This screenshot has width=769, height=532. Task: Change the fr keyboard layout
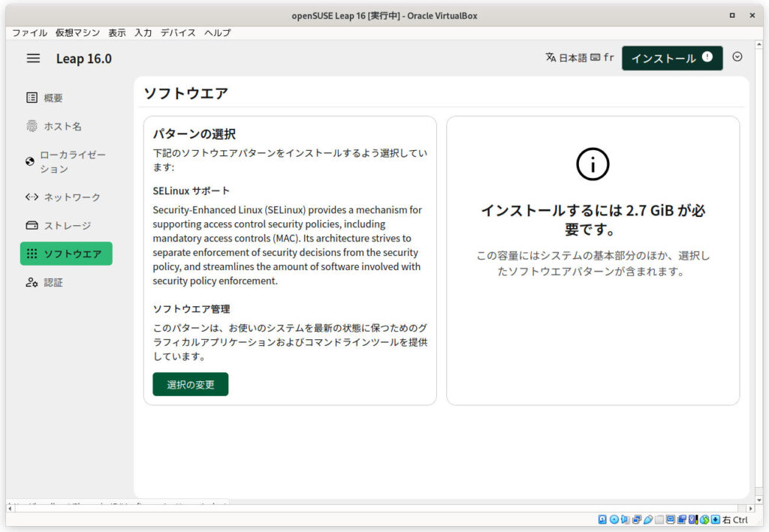[602, 58]
